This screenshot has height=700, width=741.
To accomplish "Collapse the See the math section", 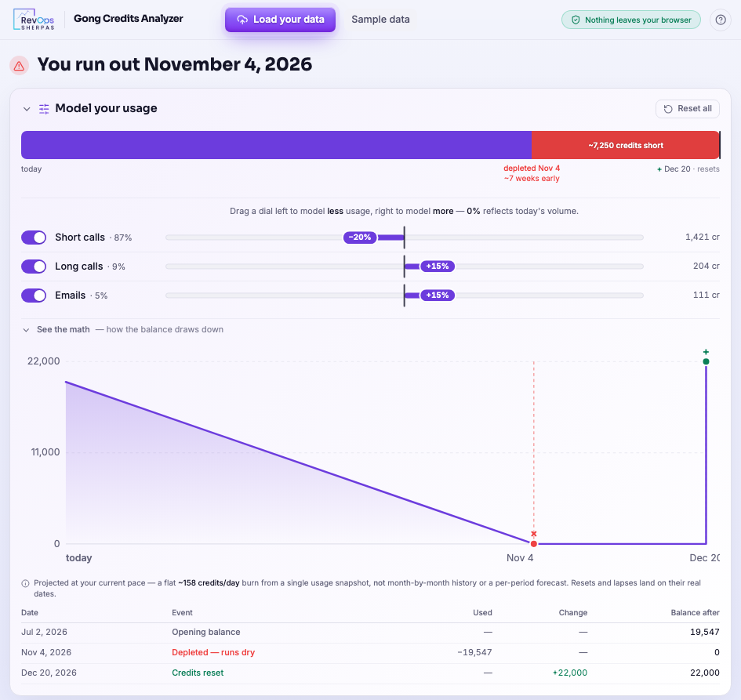I will (26, 330).
